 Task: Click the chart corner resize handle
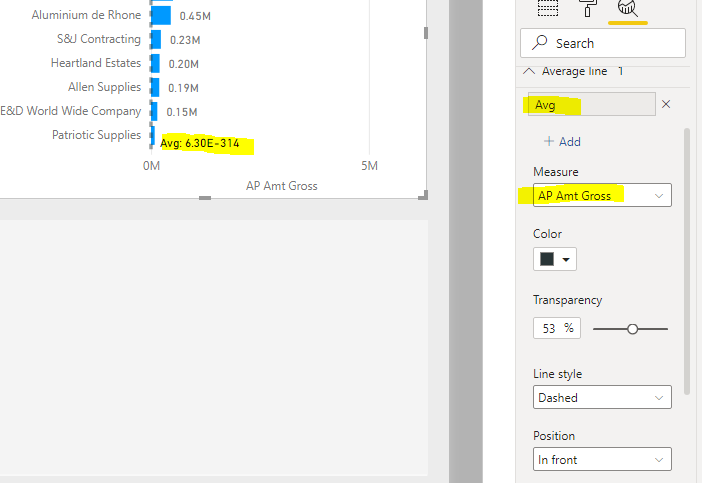[x=424, y=195]
